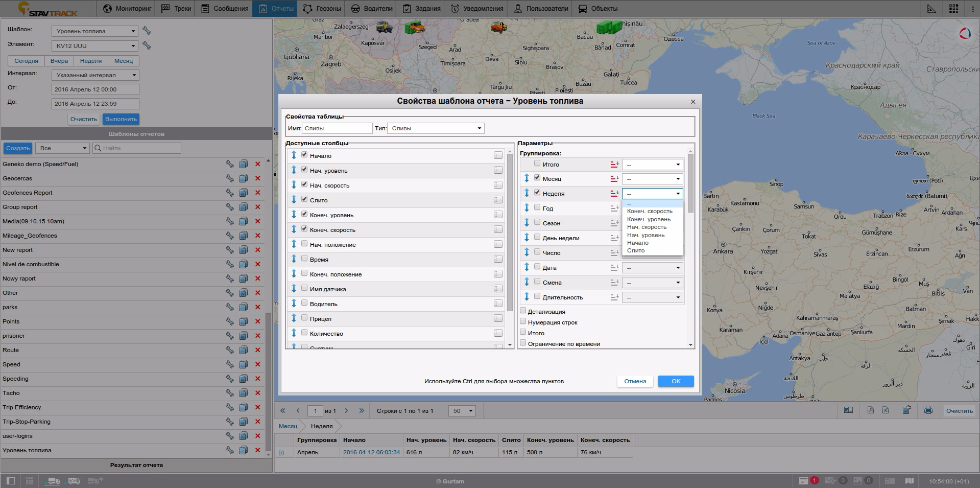Enable the Водитель column checkbox
Screen dimensions: 980x488
tap(304, 303)
